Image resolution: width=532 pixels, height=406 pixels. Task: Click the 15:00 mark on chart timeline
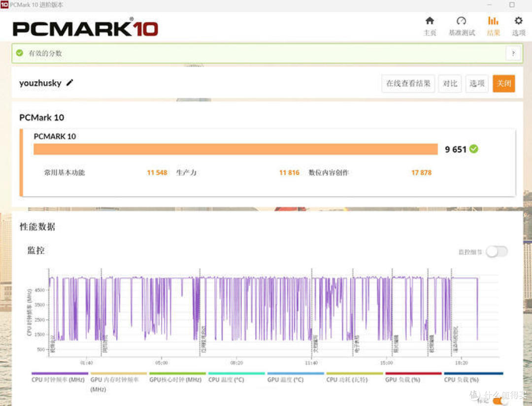click(x=387, y=363)
